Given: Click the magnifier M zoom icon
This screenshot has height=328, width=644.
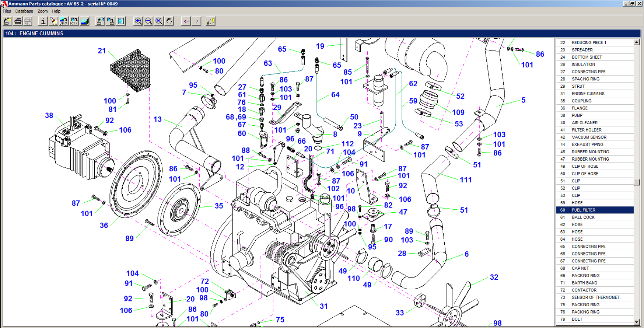Looking at the screenshot, I should click(x=159, y=21).
